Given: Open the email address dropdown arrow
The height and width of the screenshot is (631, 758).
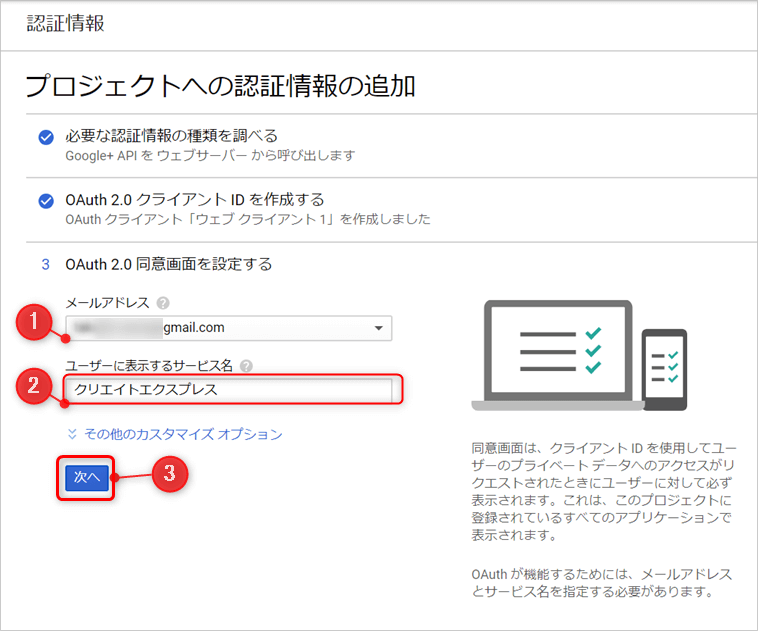Looking at the screenshot, I should tap(377, 328).
